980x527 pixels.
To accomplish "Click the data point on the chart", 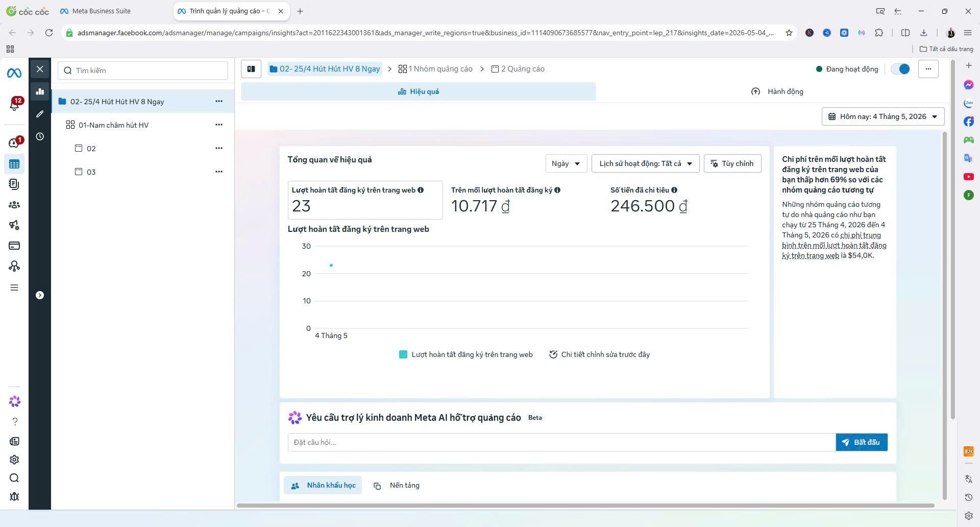I will click(331, 265).
